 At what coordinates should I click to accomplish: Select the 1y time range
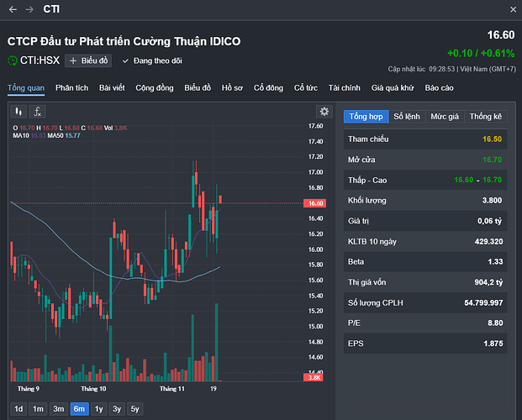tap(98, 409)
